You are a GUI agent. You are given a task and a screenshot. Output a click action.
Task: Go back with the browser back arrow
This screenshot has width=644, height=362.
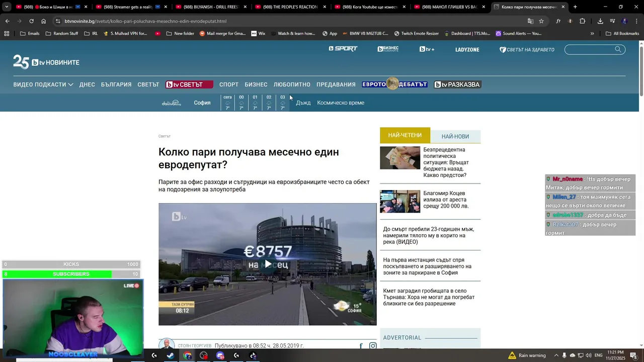[x=7, y=21]
